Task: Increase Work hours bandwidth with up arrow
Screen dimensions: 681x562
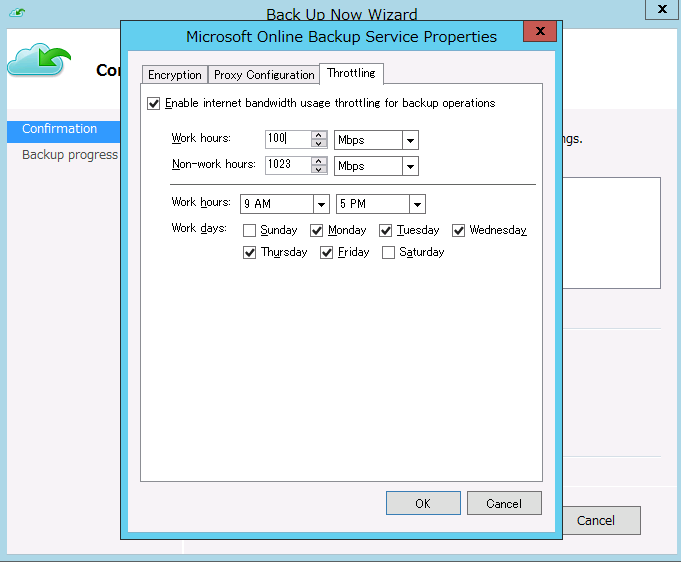Action: (319, 135)
